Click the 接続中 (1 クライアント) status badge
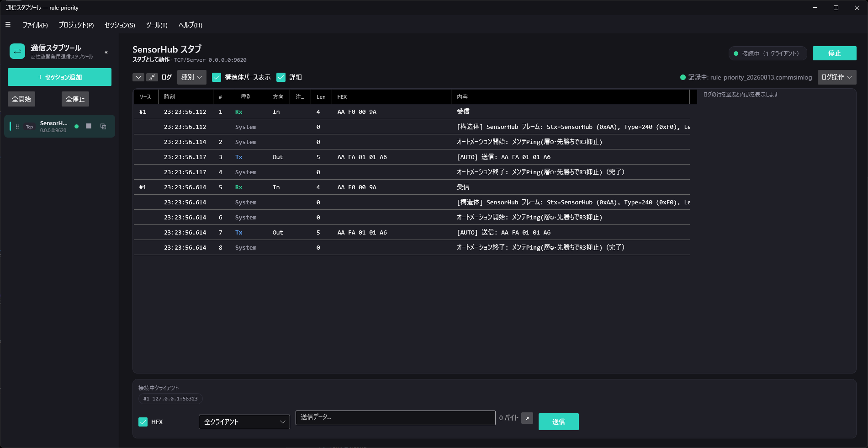868x448 pixels. (767, 53)
